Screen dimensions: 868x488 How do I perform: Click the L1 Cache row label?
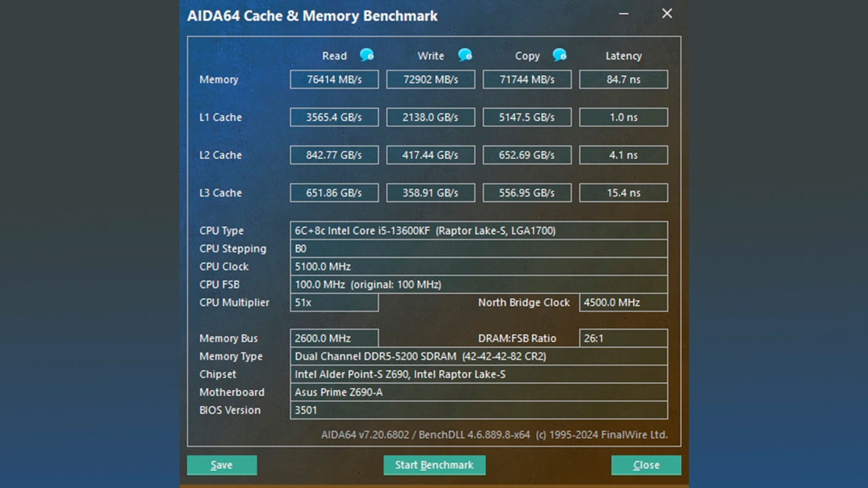[220, 117]
